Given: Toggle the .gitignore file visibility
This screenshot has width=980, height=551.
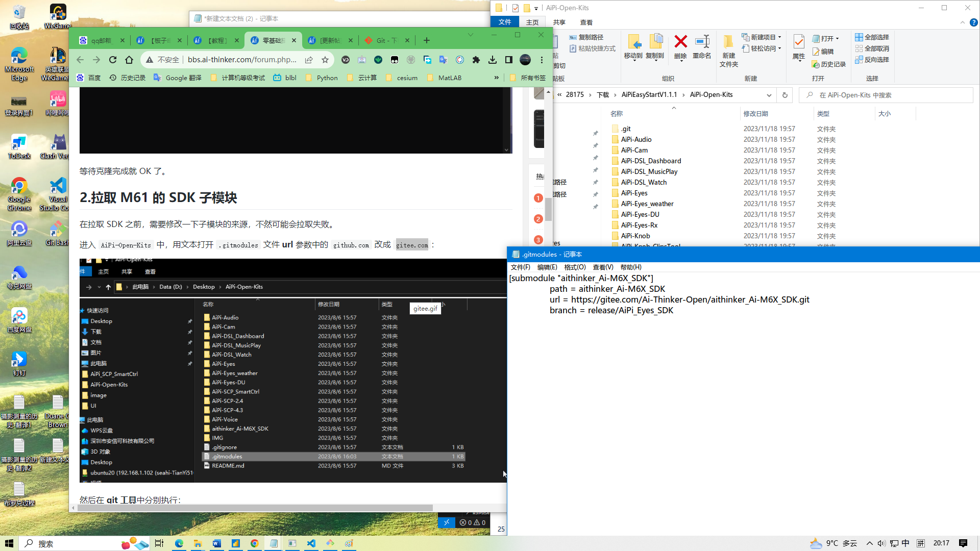Looking at the screenshot, I should [x=226, y=447].
